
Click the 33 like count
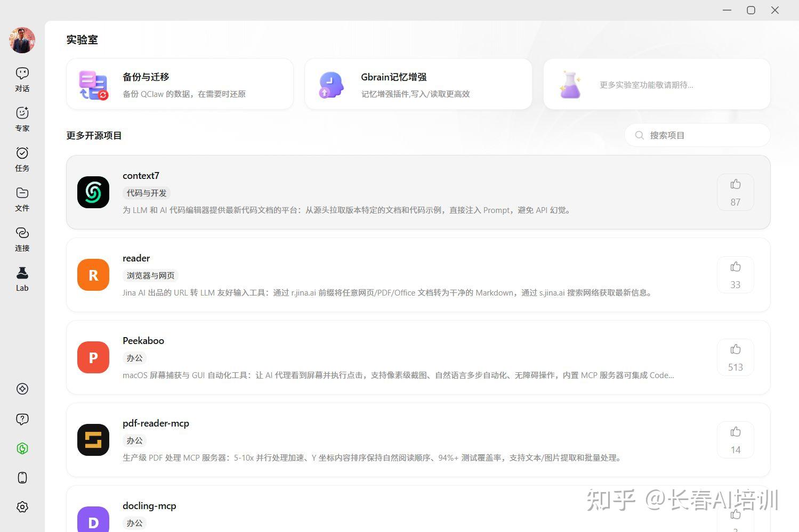point(736,285)
